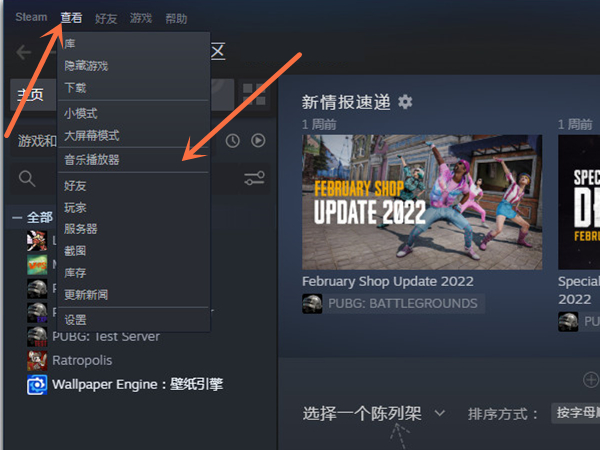
Task: Click the back navigation arrow
Action: click(24, 53)
